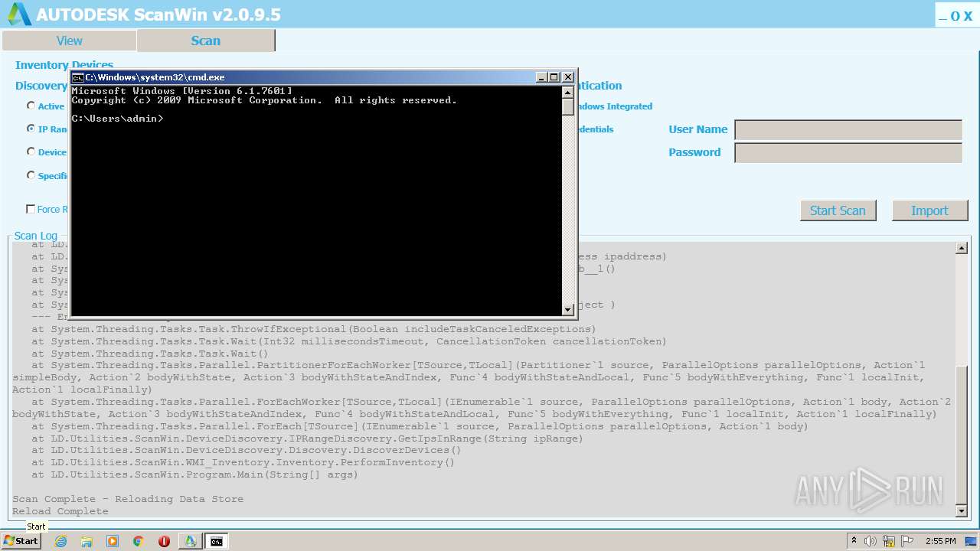The image size is (980, 551).
Task: Focus the Password input field
Action: pyautogui.click(x=848, y=153)
